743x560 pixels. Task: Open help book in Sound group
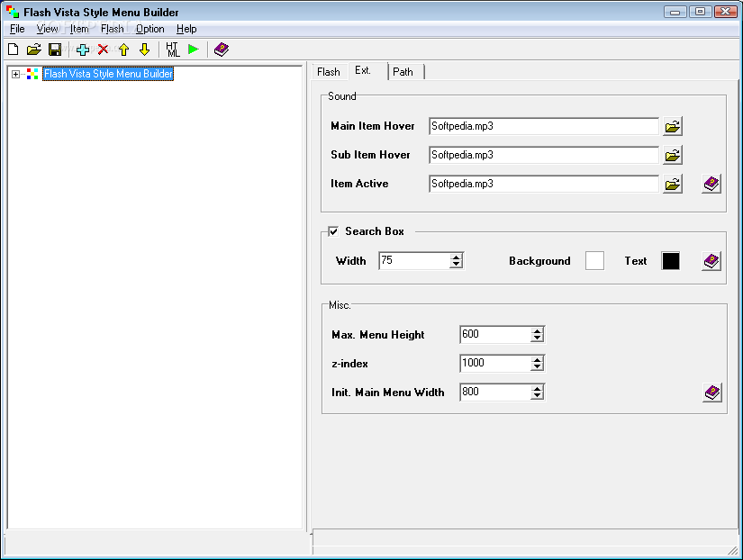pos(711,184)
